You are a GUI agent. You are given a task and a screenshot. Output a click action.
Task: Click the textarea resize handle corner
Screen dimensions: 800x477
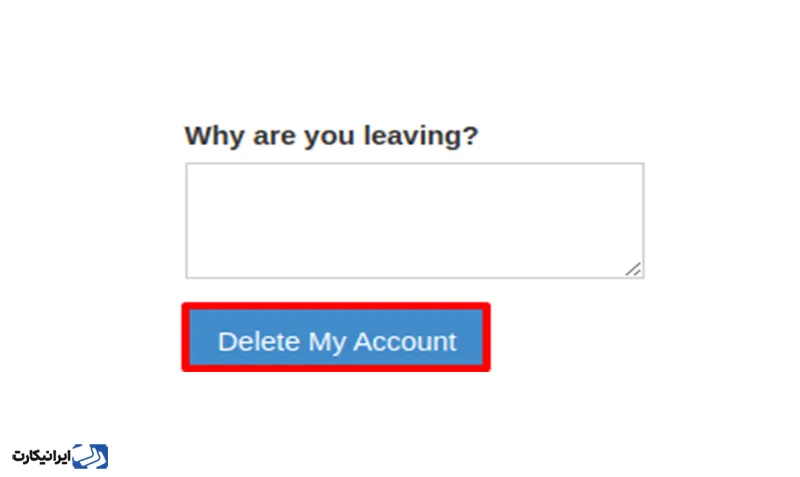click(633, 268)
